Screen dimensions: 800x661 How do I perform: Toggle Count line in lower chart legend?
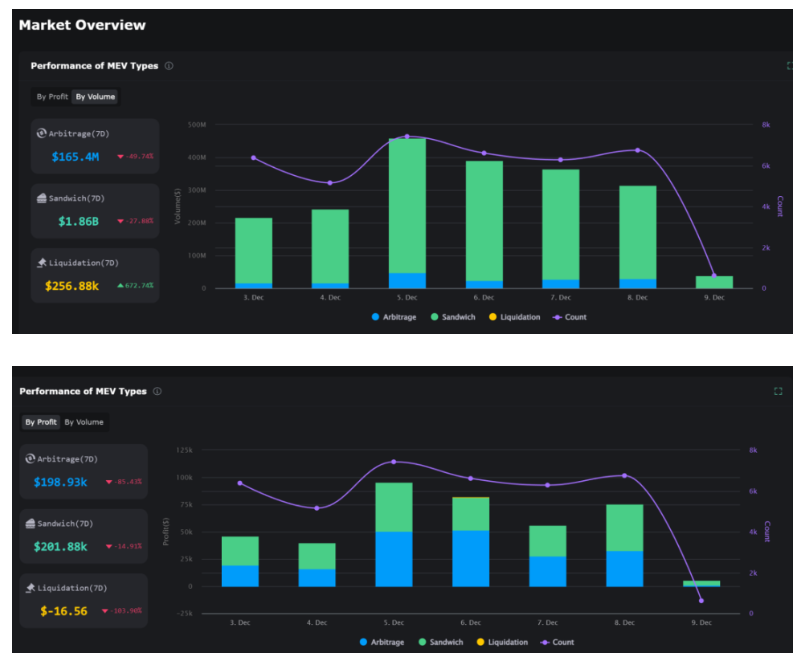pos(557,642)
